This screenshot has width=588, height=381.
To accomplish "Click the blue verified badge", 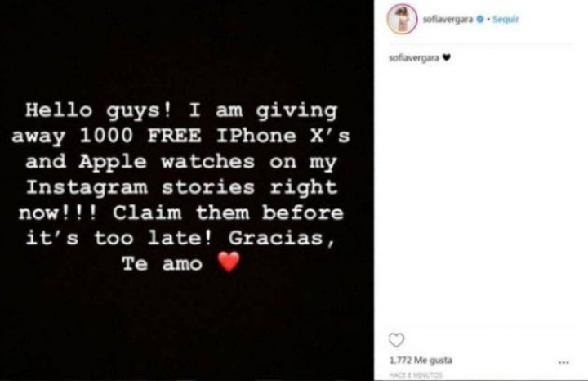I will (x=479, y=19).
